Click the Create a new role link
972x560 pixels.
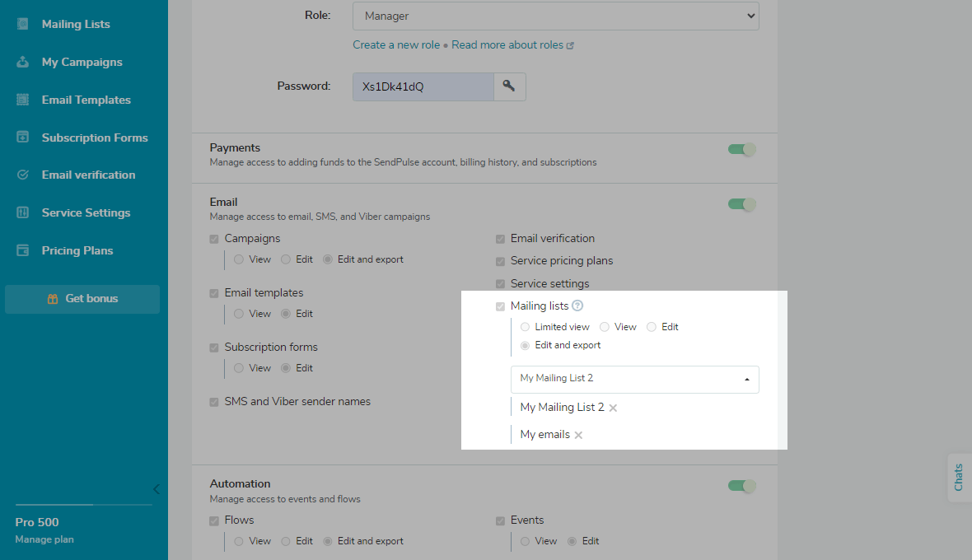click(396, 44)
